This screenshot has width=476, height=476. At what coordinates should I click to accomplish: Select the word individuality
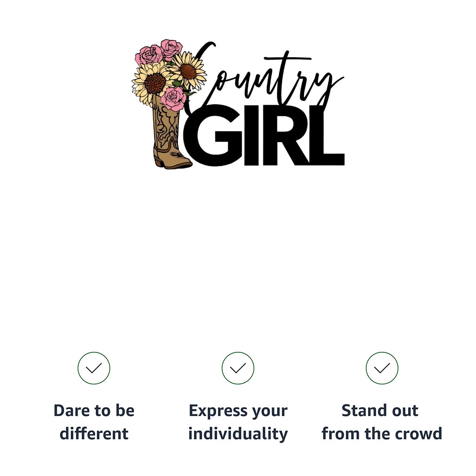pos(238,434)
